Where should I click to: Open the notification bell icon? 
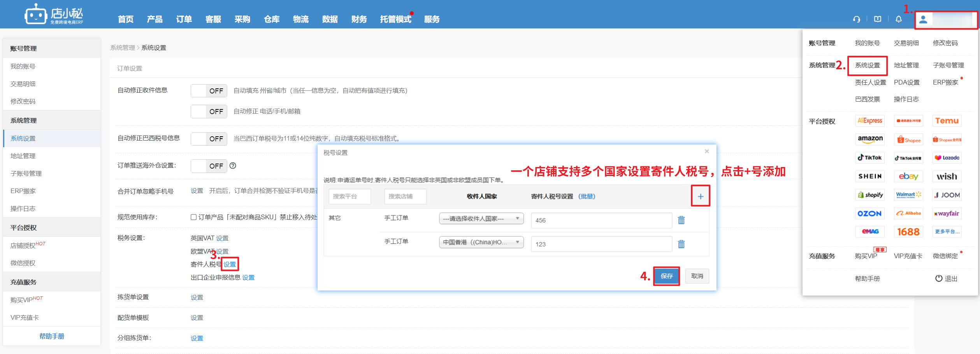pos(899,19)
